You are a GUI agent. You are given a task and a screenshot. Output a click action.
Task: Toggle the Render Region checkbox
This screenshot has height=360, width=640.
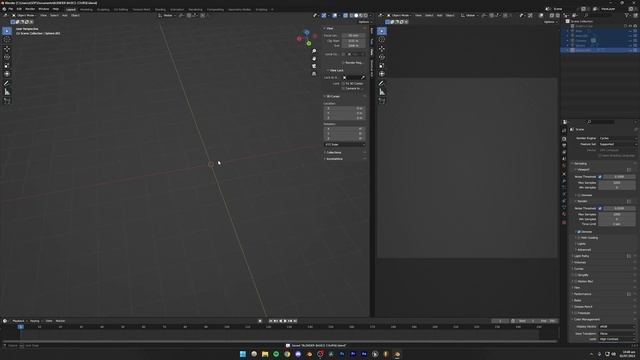pos(343,63)
